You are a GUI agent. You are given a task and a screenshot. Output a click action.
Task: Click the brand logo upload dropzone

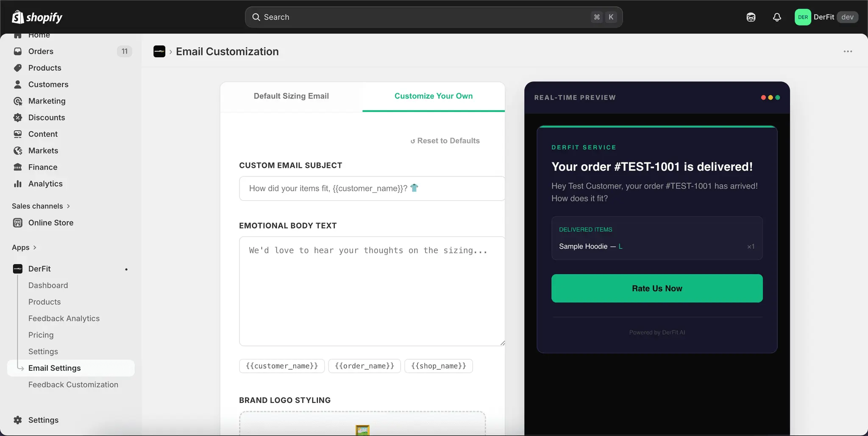[x=362, y=423]
